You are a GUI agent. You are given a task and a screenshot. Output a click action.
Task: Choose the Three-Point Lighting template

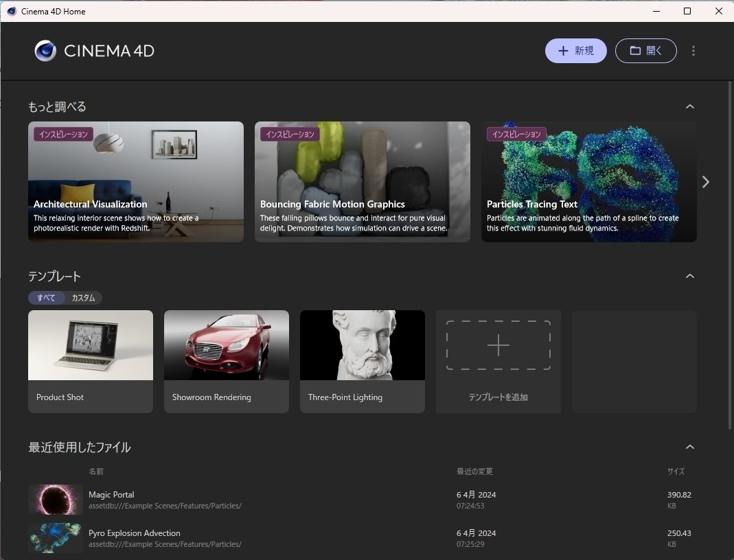pos(363,362)
